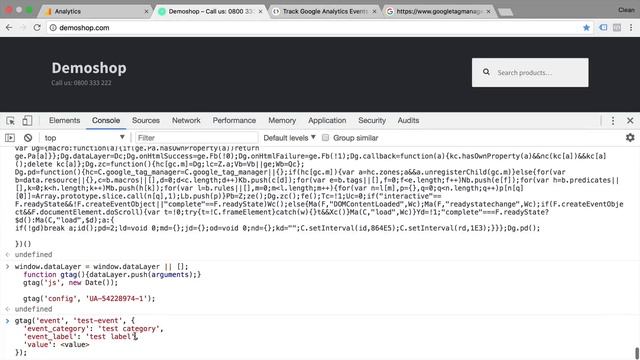Close the Analytics tab
Viewport: 640px width, 360px height.
[x=146, y=11]
